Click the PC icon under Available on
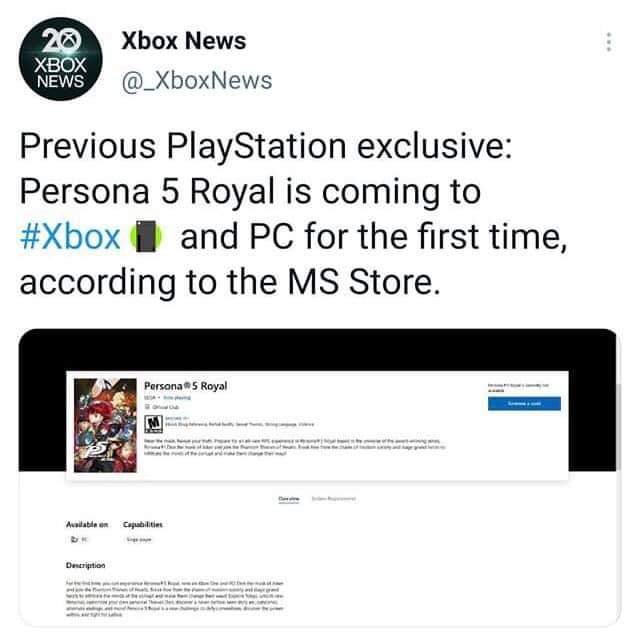 pos(74,540)
